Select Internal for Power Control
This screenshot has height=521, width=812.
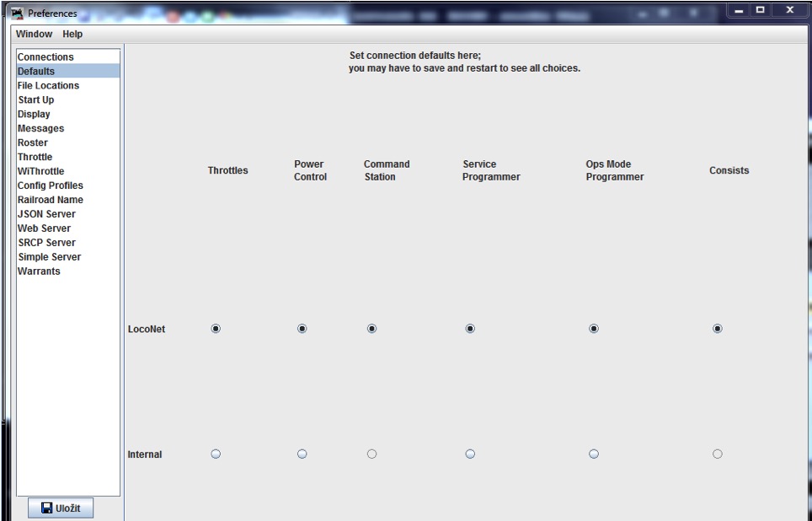click(302, 454)
